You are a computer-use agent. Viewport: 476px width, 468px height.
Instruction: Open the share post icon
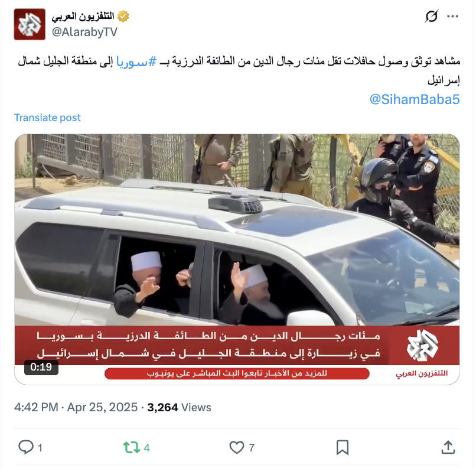(448, 447)
